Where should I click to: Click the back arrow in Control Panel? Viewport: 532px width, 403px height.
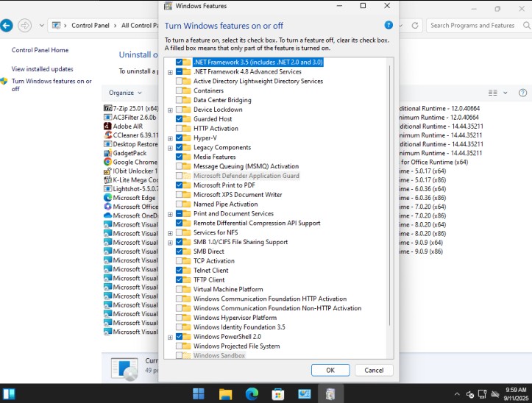[6, 26]
